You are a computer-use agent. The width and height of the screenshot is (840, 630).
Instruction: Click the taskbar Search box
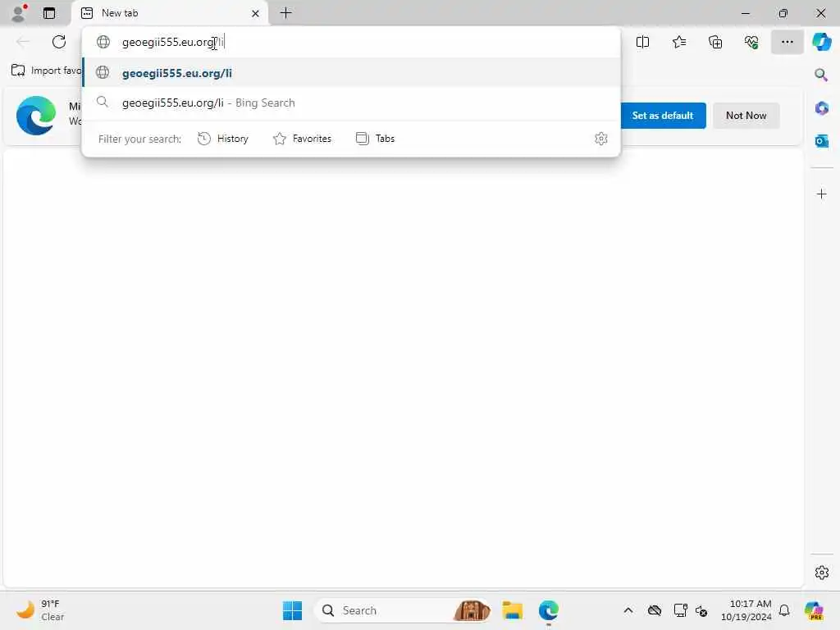tap(403, 610)
